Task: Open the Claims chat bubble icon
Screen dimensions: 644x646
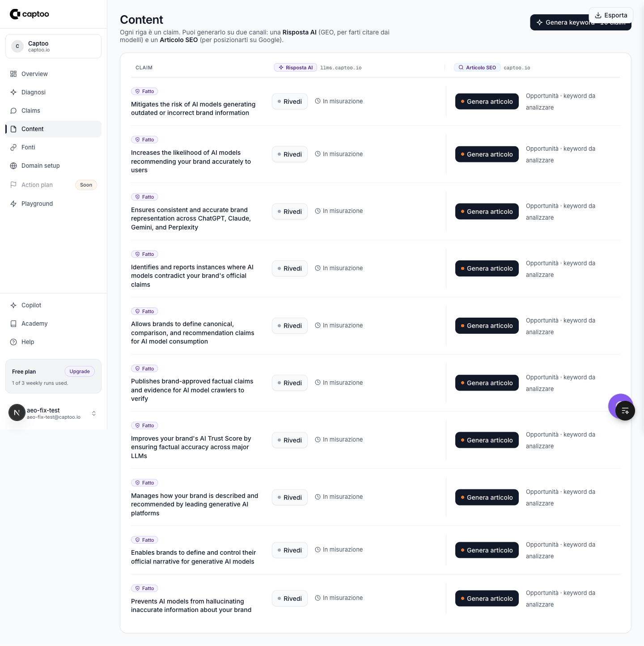Action: [13, 110]
